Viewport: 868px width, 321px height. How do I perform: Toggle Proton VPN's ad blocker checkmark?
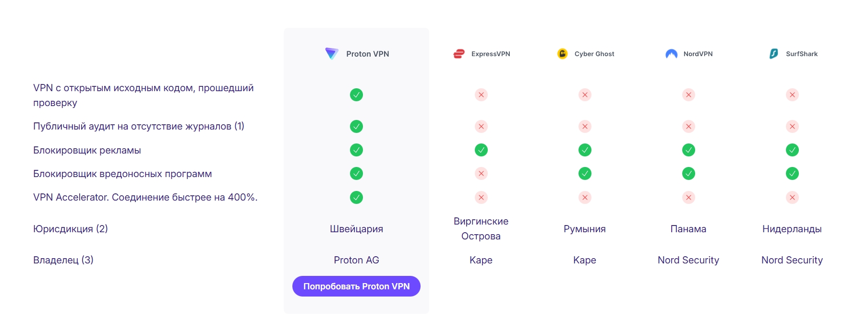[x=356, y=150]
